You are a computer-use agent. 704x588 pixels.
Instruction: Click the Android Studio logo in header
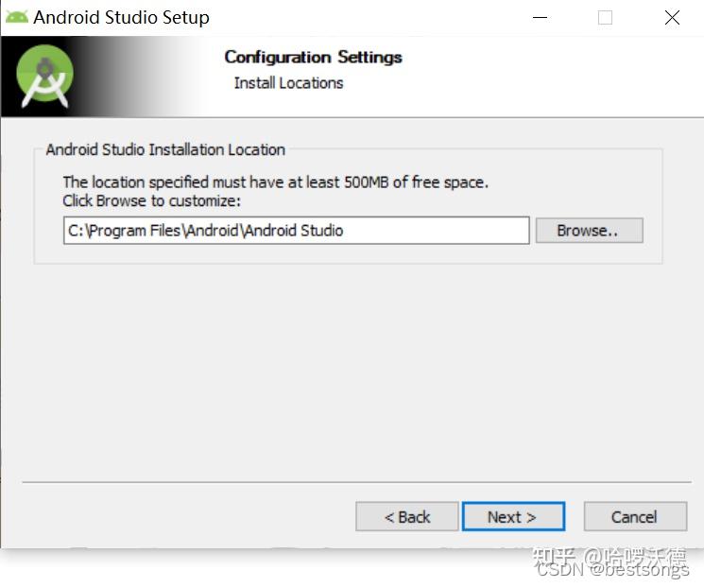[45, 76]
